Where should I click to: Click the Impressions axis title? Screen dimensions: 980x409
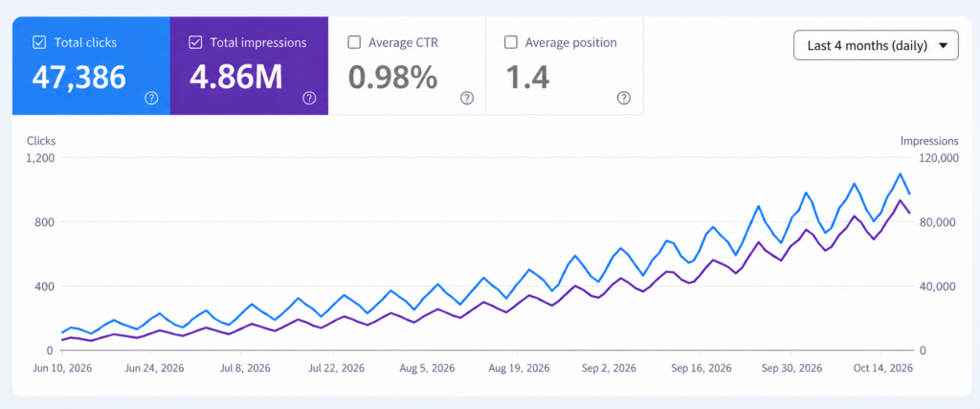928,141
